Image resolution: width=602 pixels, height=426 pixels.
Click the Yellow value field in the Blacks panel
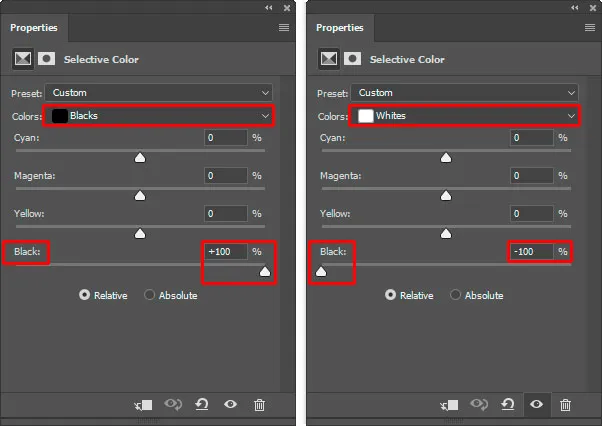(x=226, y=213)
